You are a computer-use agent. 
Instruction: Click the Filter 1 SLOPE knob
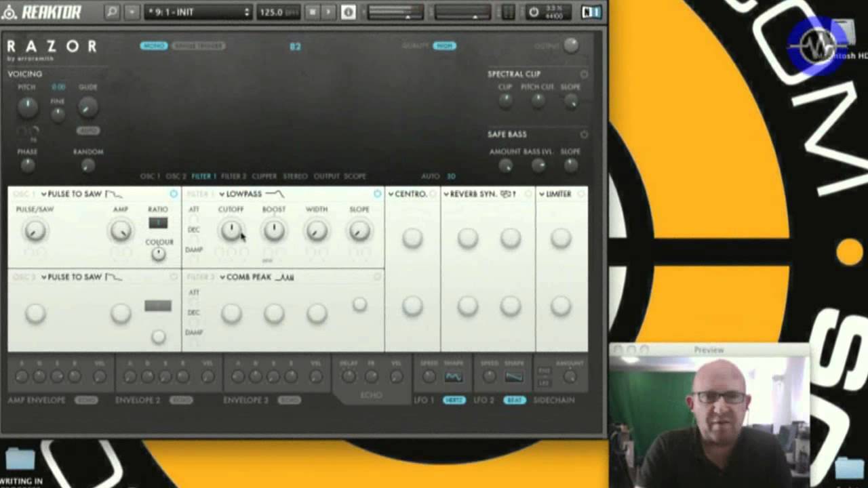pos(359,231)
